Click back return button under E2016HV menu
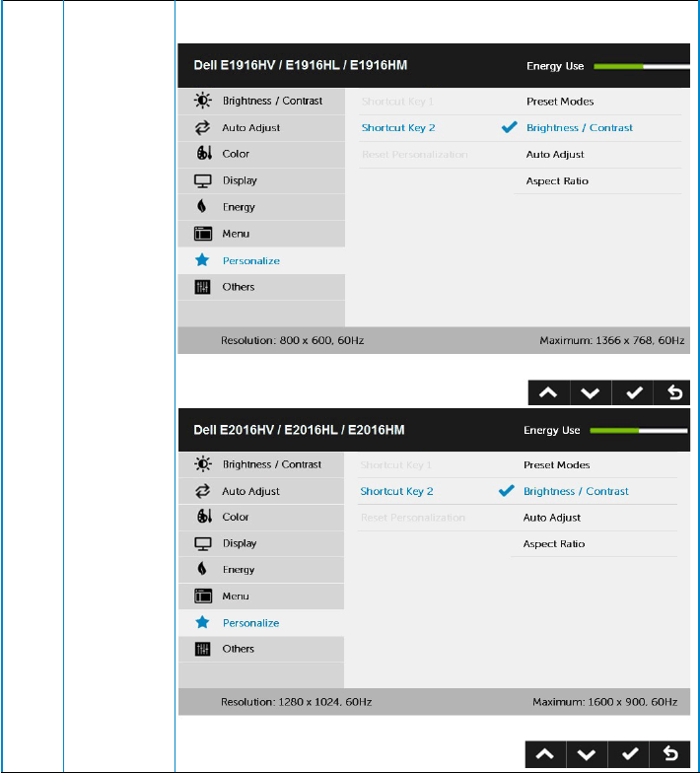Viewport: 700px width, 773px height. tap(670, 754)
